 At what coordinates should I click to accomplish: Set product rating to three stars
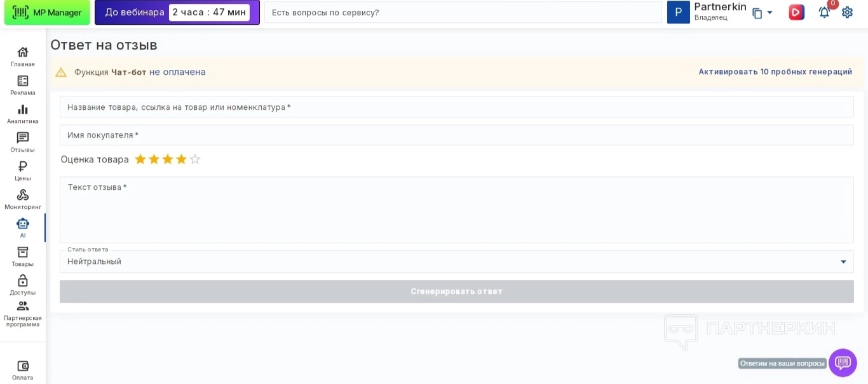(x=168, y=159)
